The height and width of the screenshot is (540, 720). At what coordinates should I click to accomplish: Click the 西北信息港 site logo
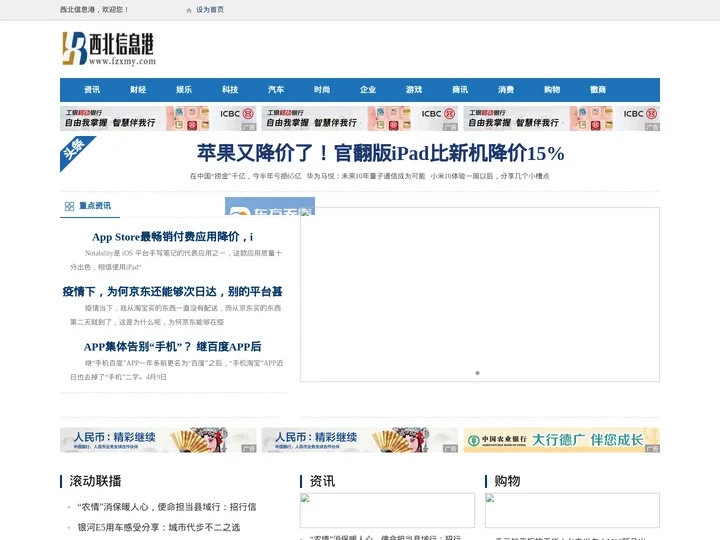pyautogui.click(x=109, y=48)
